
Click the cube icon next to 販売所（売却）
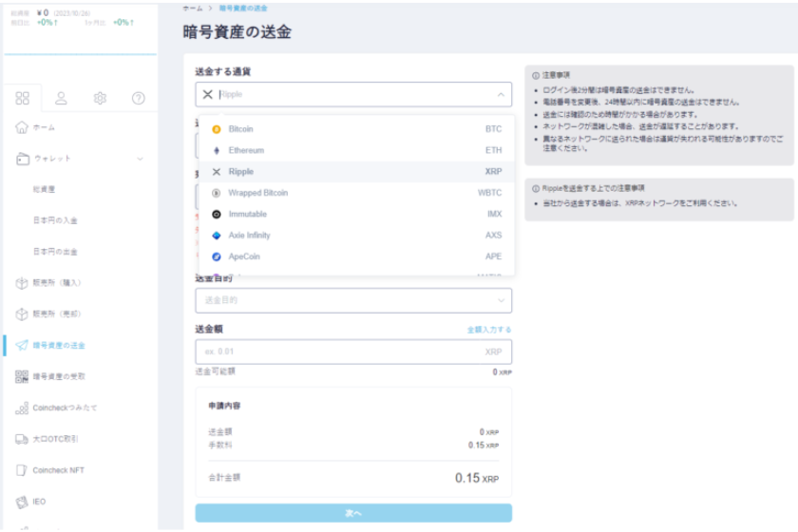21,314
